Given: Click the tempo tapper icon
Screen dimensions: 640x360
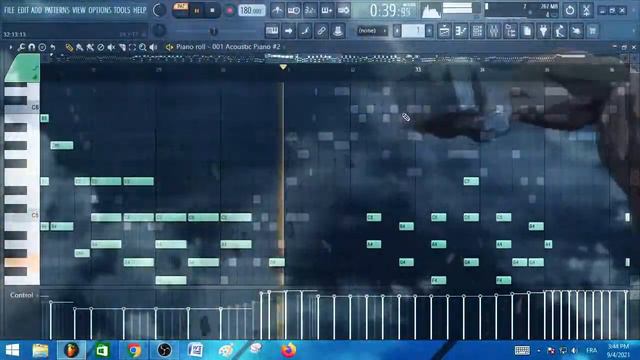Looking at the screenshot, I should click(x=560, y=31).
